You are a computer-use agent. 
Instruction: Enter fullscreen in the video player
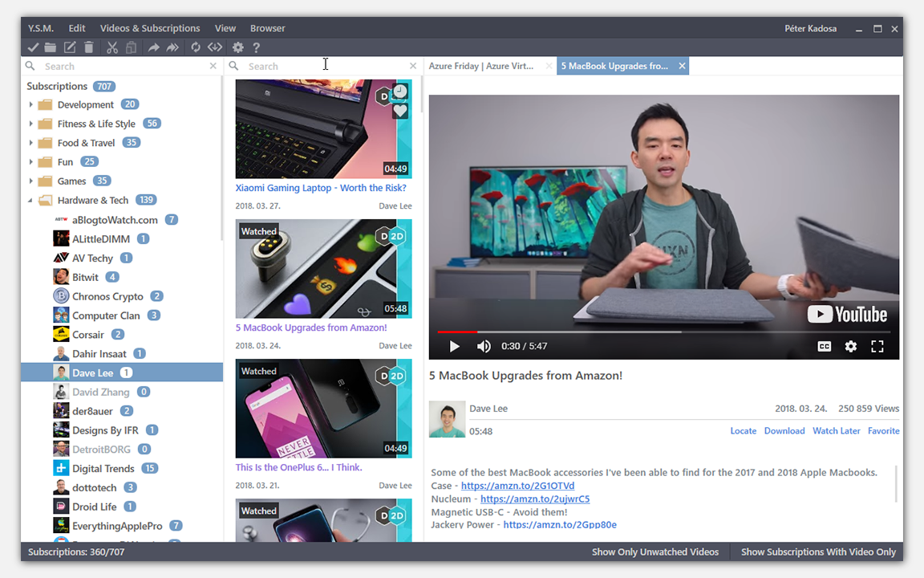877,346
